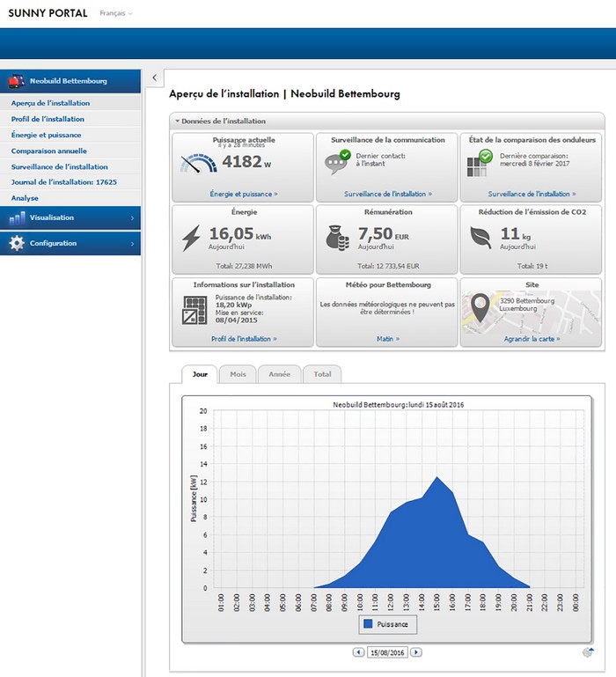Viewport: 616px width, 677px height.
Task: Click the money bag Rémunération icon
Action: click(337, 238)
